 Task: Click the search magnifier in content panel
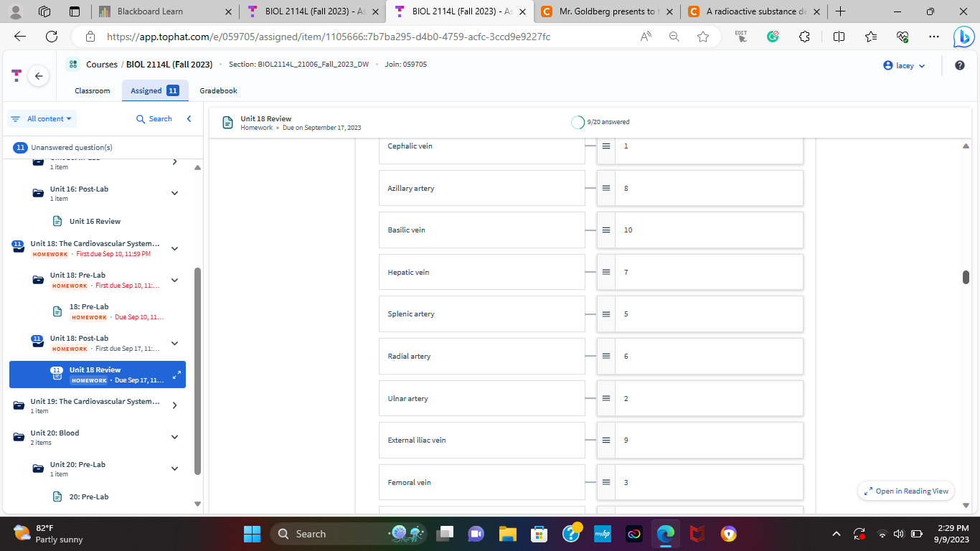141,119
